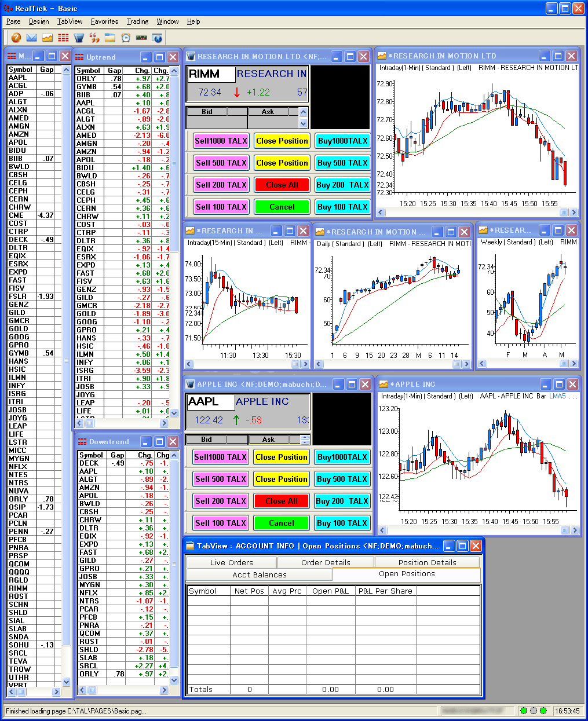Click the AAPL order window's title icon
Image resolution: width=588 pixels, height=721 pixels.
click(x=190, y=385)
